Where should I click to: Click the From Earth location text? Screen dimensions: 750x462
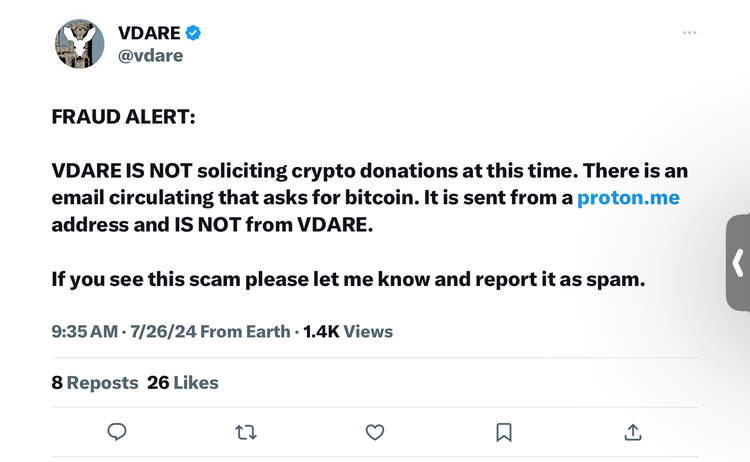245,331
